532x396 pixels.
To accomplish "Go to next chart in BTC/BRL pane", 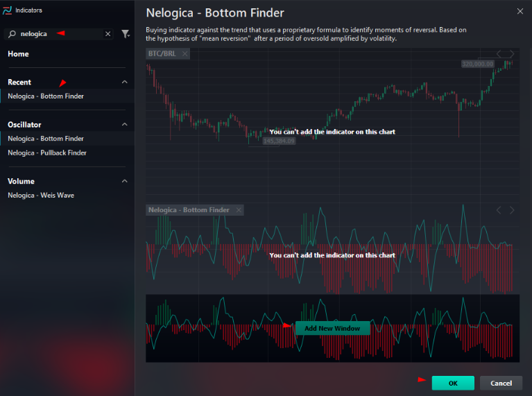I will 512,53.
